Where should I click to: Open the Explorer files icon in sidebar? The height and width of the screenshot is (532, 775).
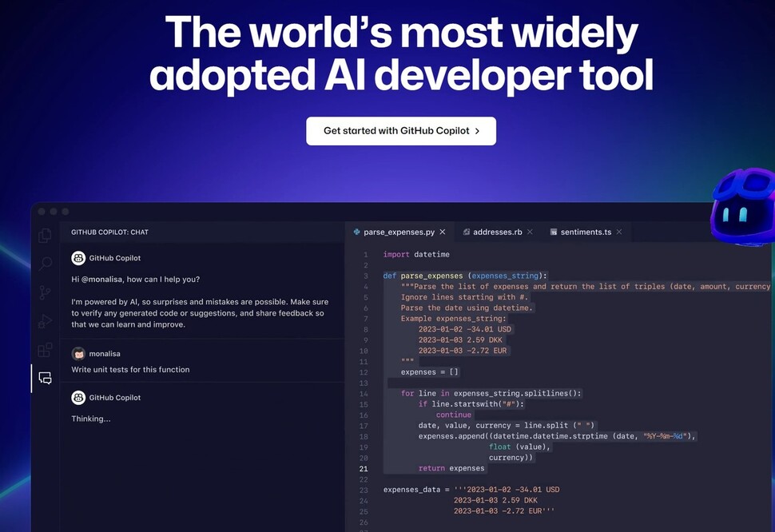click(x=46, y=236)
